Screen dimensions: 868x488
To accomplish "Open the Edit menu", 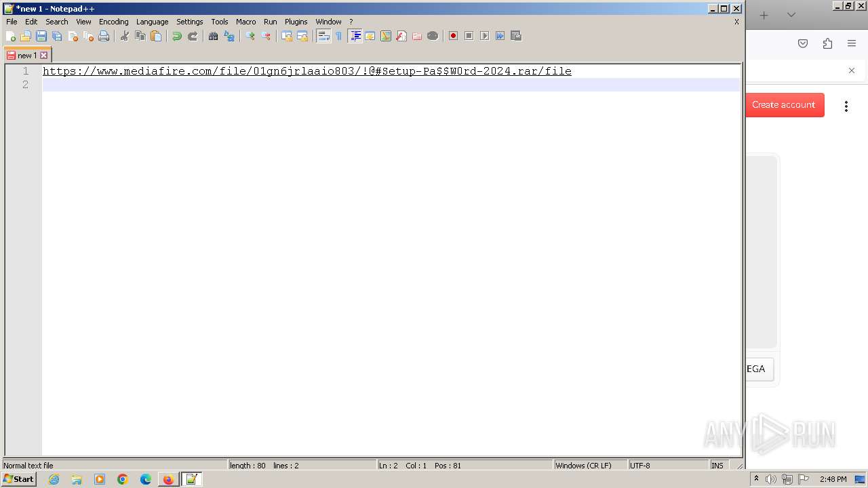I will [31, 22].
